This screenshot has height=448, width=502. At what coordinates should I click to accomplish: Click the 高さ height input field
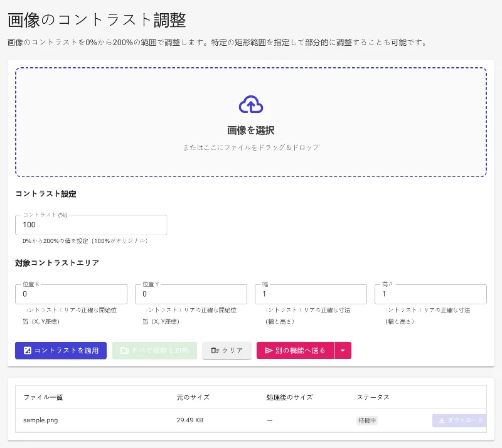430,294
